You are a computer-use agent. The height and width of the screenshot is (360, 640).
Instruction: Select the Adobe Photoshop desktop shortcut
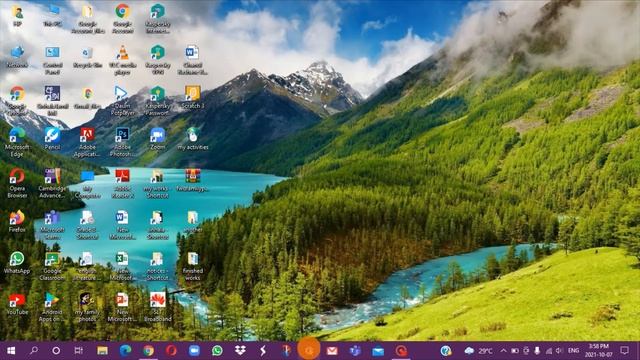pos(122,142)
